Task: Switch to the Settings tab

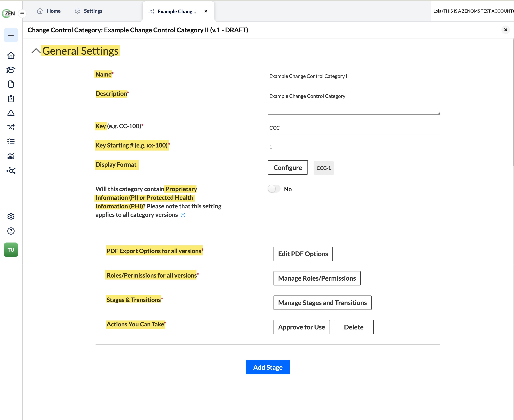Action: (x=89, y=11)
